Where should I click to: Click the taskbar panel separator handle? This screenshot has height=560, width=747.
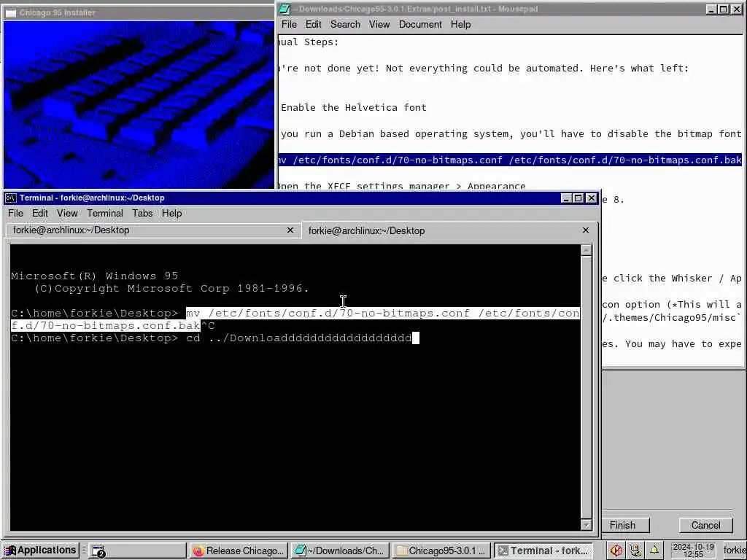84,551
